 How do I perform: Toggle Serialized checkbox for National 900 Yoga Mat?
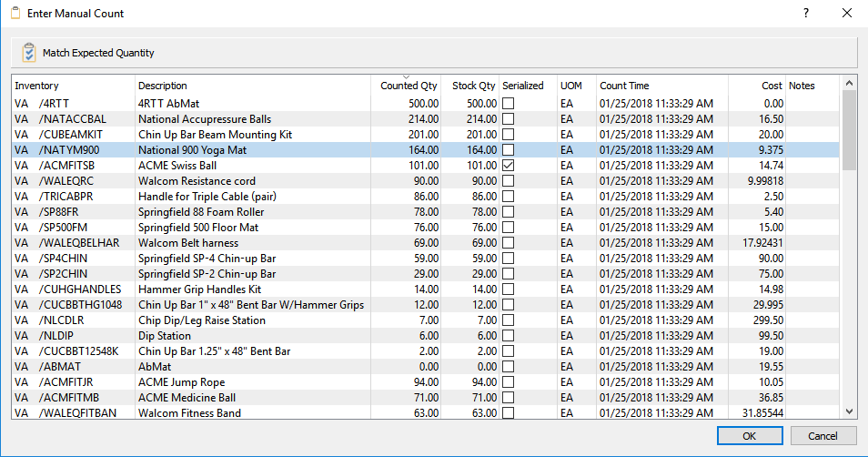(x=509, y=150)
